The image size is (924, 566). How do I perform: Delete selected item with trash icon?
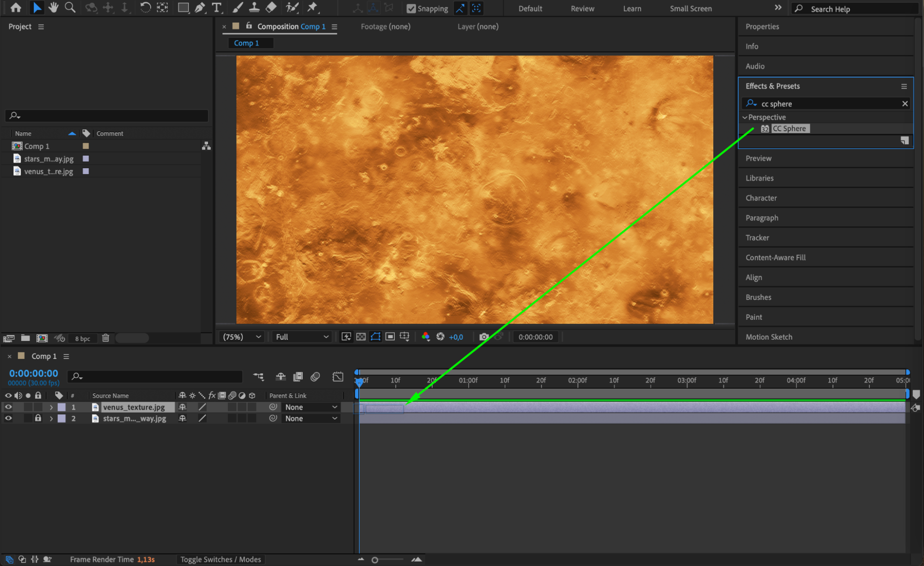(x=105, y=338)
